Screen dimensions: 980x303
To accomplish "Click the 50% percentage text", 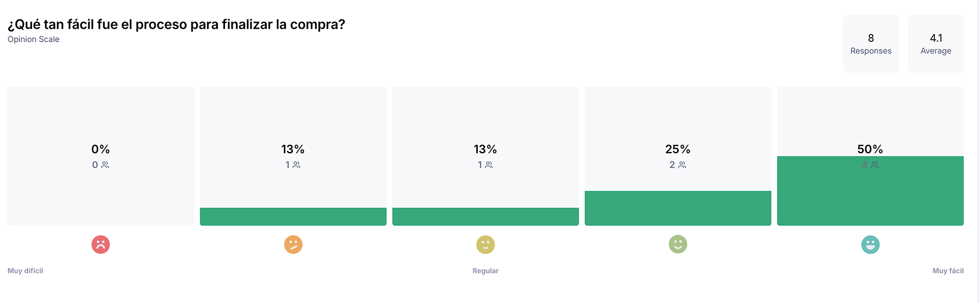I will click(870, 149).
